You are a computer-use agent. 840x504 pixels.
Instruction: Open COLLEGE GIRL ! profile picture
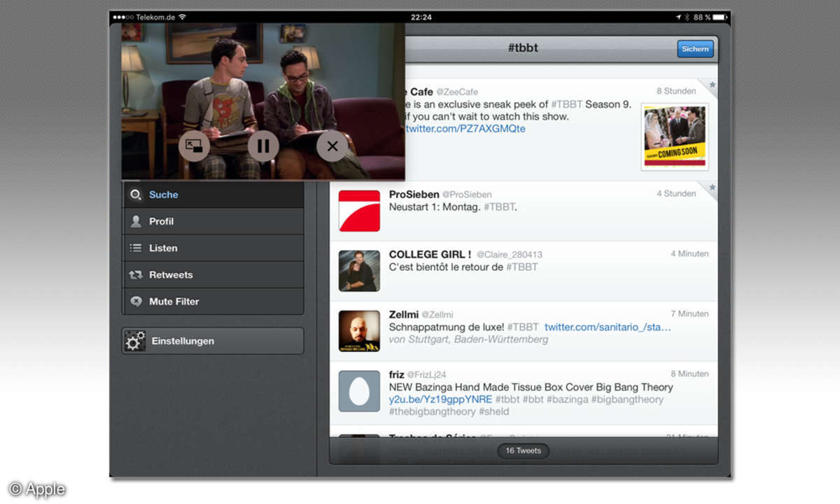coord(359,271)
